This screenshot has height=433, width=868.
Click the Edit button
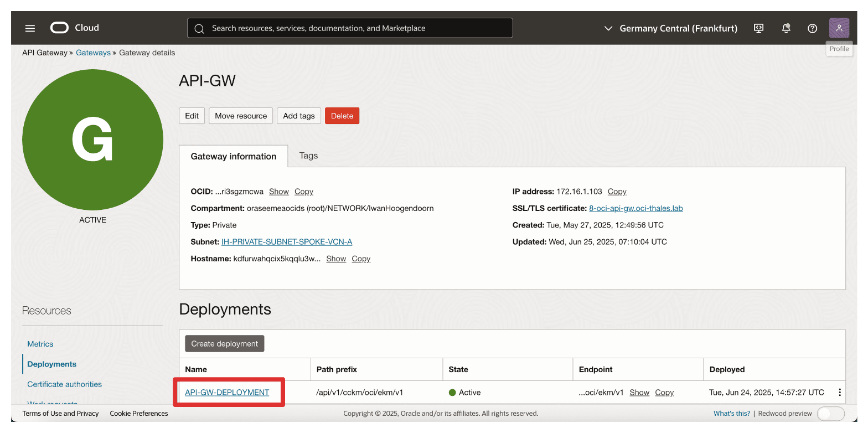pyautogui.click(x=192, y=116)
